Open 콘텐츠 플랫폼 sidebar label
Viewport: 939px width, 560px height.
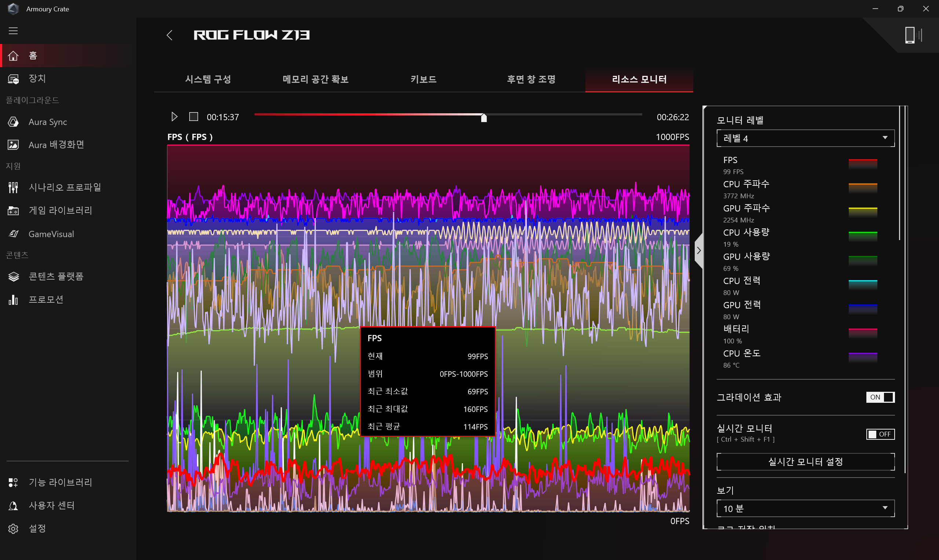click(x=56, y=277)
